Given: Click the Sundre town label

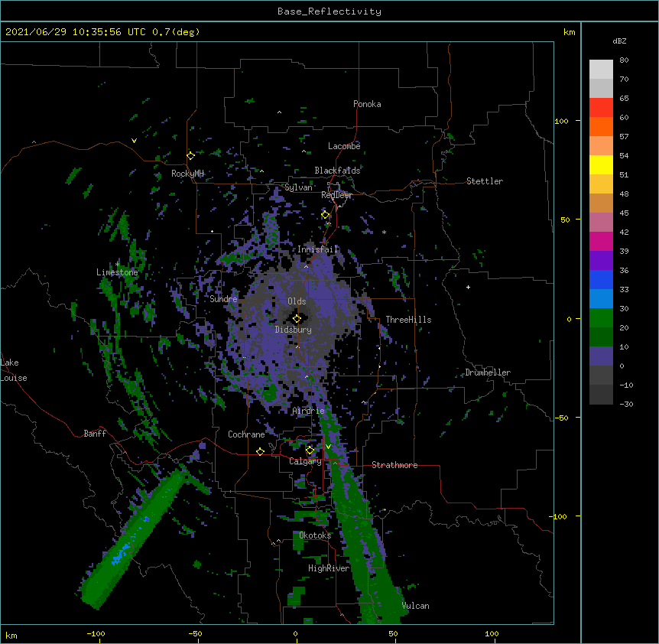Looking at the screenshot, I should pyautogui.click(x=223, y=299).
